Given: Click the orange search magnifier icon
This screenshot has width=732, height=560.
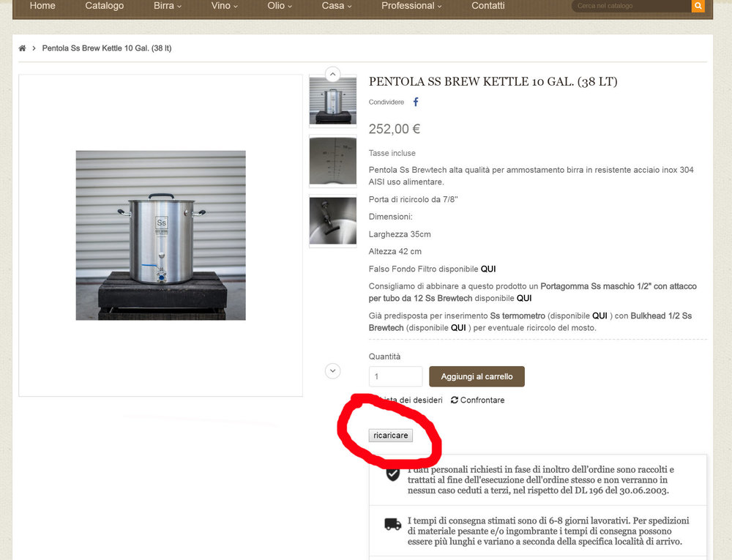Looking at the screenshot, I should click(x=698, y=6).
